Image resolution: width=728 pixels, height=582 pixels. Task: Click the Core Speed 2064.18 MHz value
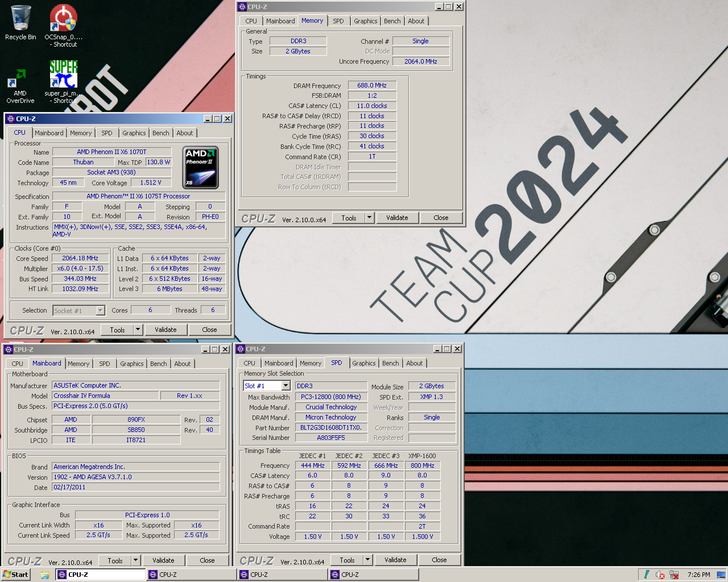click(x=80, y=258)
